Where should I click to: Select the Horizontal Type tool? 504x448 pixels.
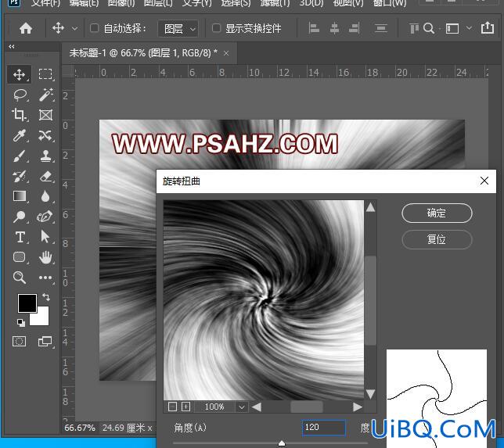pyautogui.click(x=20, y=237)
